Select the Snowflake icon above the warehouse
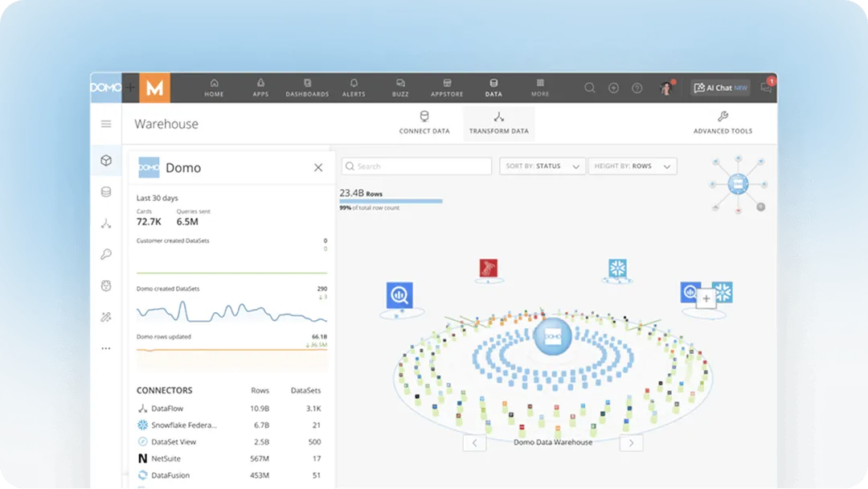Image resolution: width=868 pixels, height=489 pixels. [617, 268]
